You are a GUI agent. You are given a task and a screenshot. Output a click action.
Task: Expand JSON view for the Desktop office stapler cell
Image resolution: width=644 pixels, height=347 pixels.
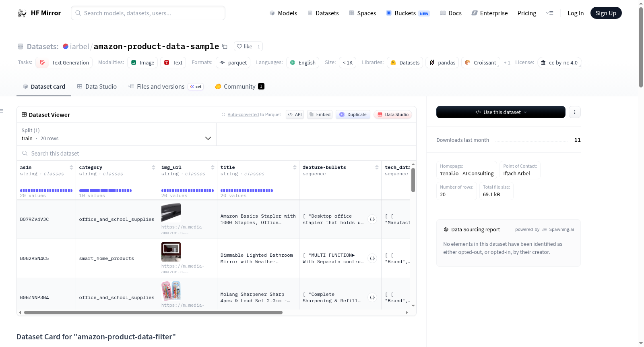coord(372,219)
